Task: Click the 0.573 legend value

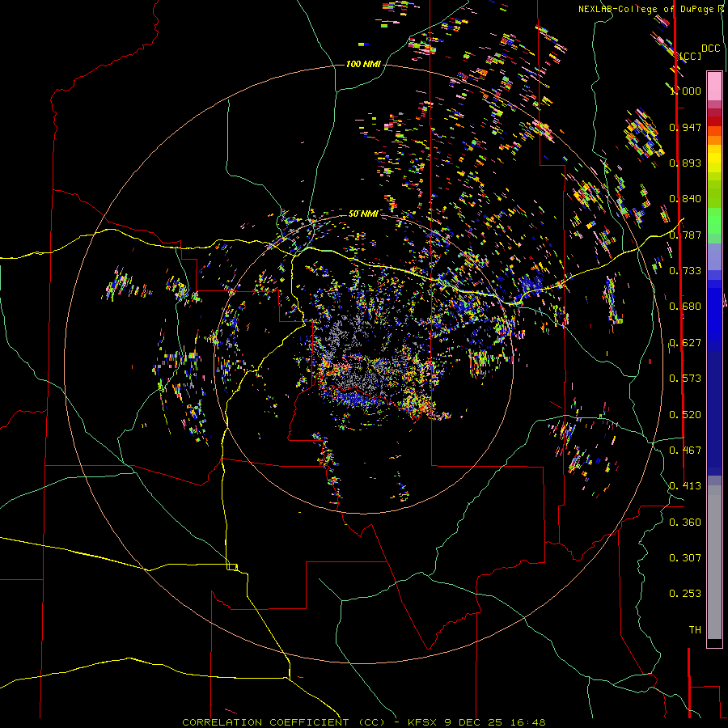Action: 685,379
